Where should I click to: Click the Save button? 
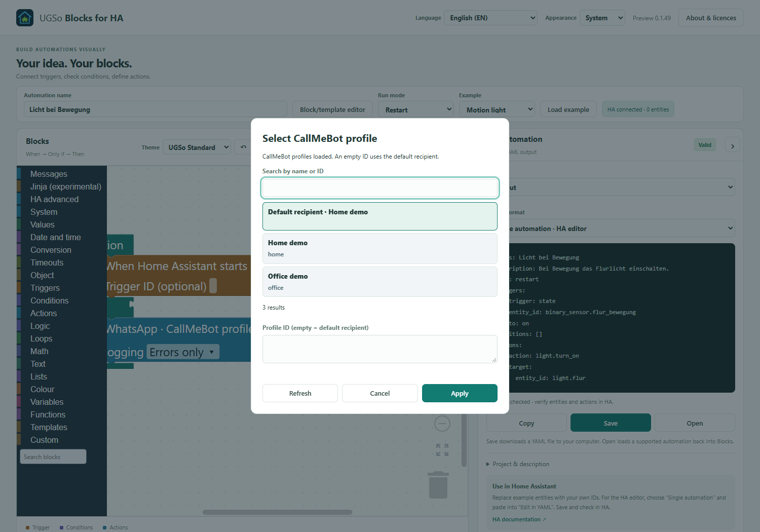pyautogui.click(x=611, y=423)
